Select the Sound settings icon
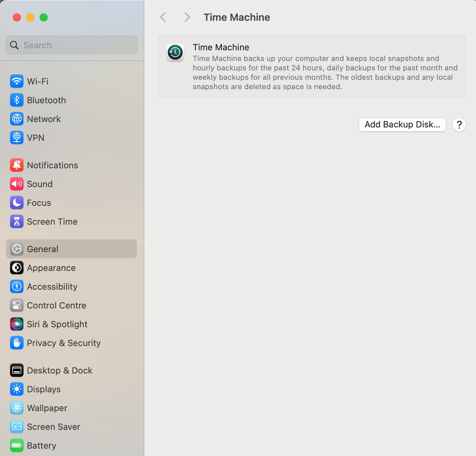The width and height of the screenshot is (476, 456). [x=17, y=184]
